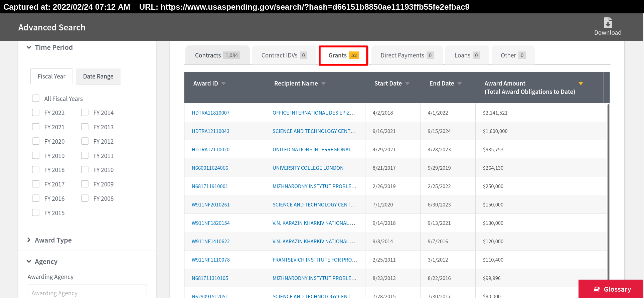Screen dimensions: 644x298
Task: Open award N681711310105
Action: pyautogui.click(x=210, y=278)
